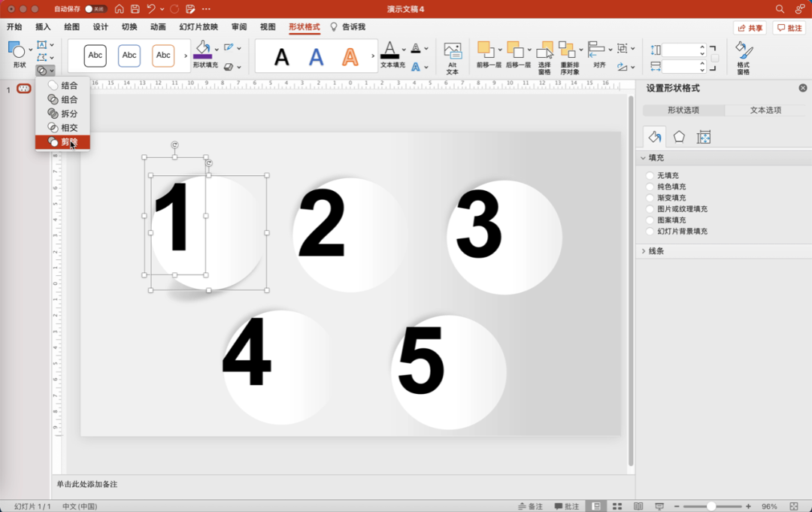Switch to 文本选项 tab
This screenshot has height=512, width=812.
(x=765, y=111)
